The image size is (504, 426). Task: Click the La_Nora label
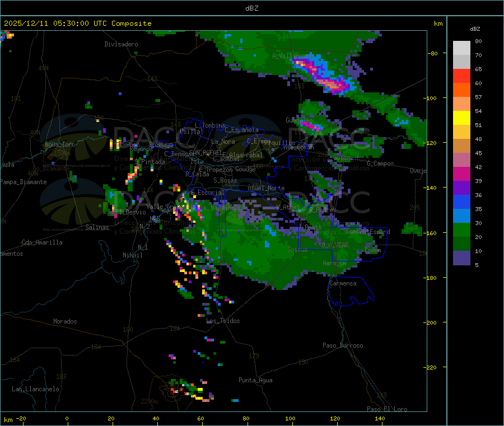click(223, 142)
